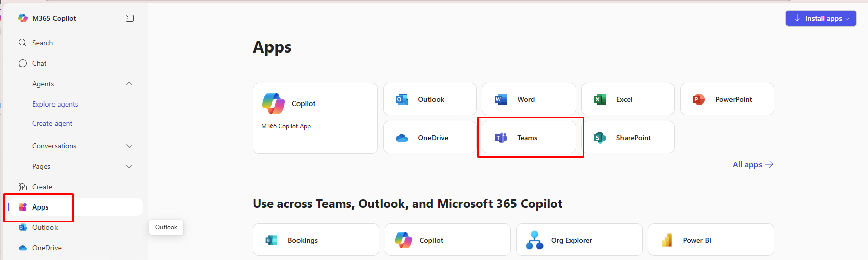Open Search in the sidebar
The height and width of the screenshot is (260, 868).
pos(42,43)
